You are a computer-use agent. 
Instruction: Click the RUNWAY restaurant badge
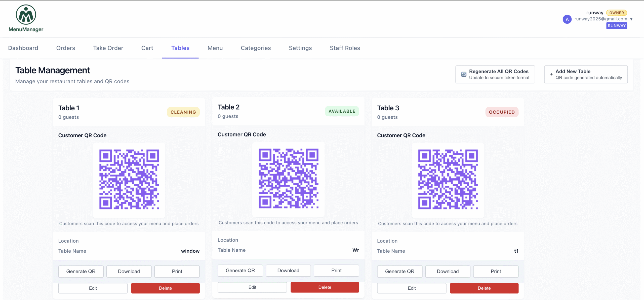point(617,26)
